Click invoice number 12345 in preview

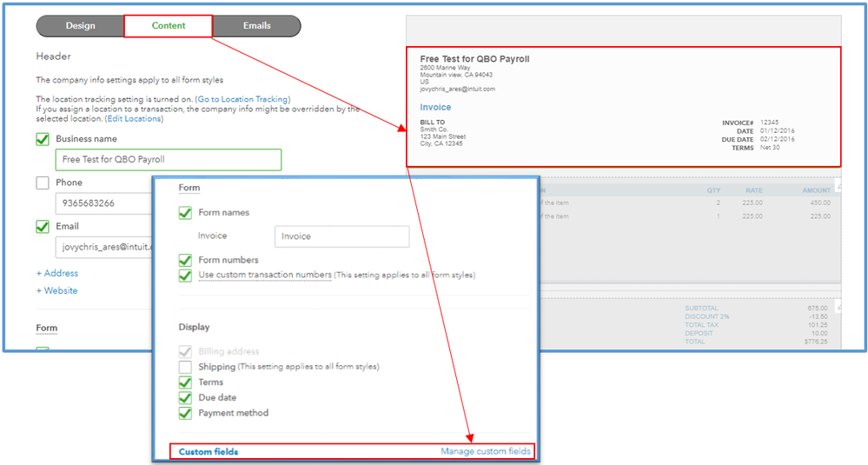coord(770,123)
